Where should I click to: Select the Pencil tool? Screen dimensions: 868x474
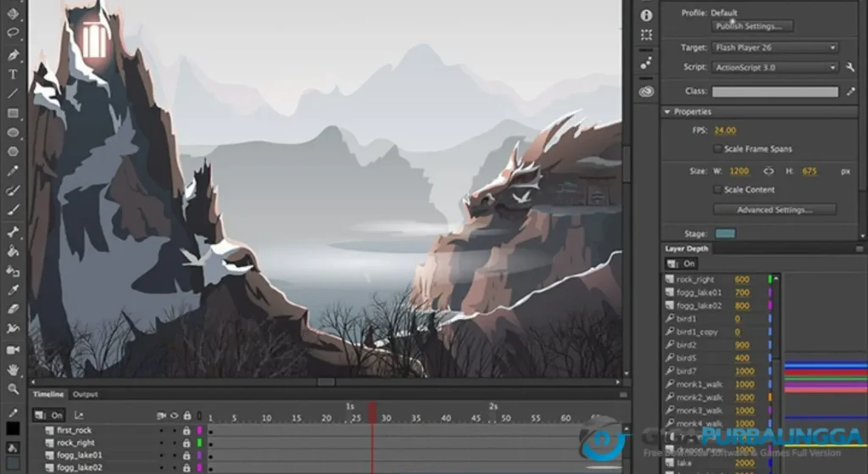point(12,170)
